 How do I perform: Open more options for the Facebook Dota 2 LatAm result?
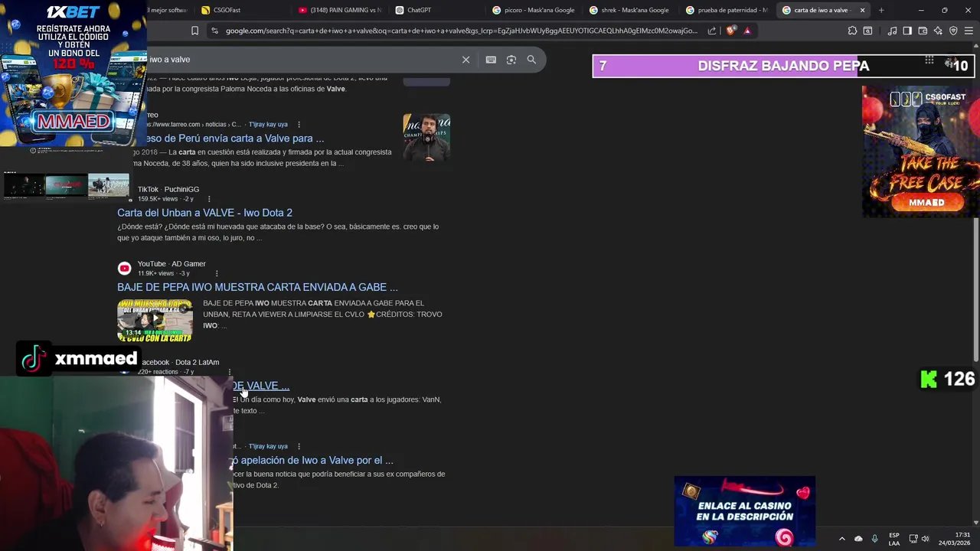[x=229, y=372]
